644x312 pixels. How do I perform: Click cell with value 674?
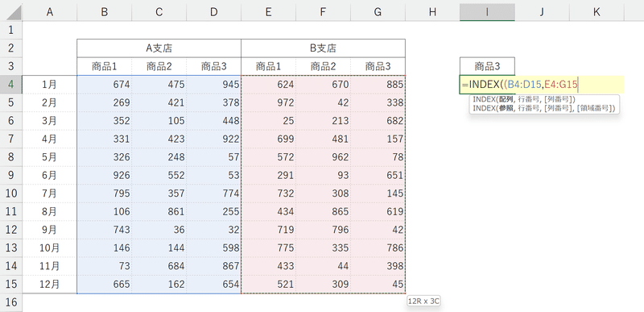[105, 85]
